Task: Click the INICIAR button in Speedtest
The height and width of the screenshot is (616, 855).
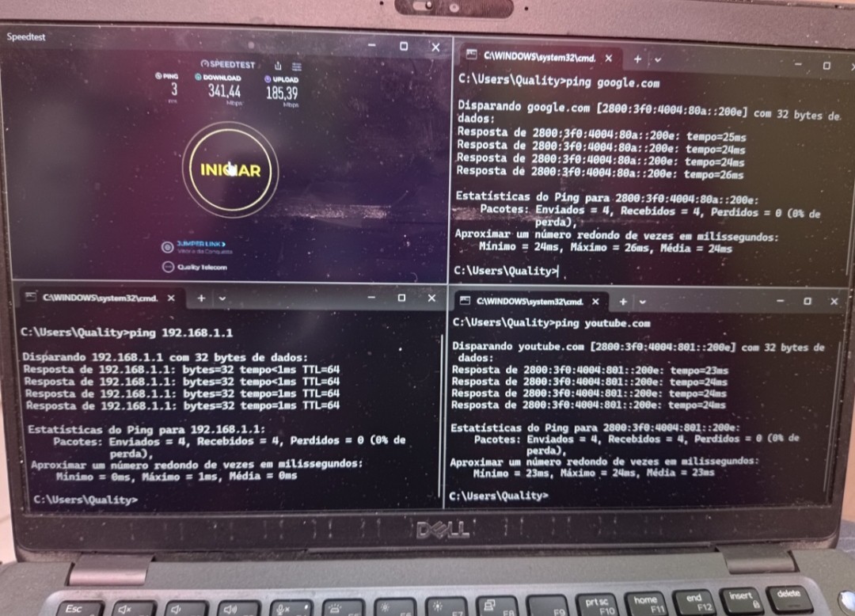Action: [x=230, y=170]
